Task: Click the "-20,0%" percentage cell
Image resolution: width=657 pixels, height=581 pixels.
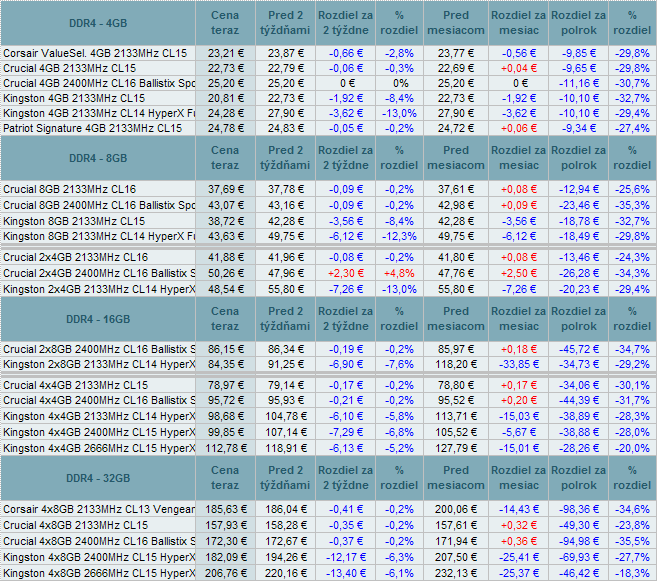Action: tap(632, 448)
